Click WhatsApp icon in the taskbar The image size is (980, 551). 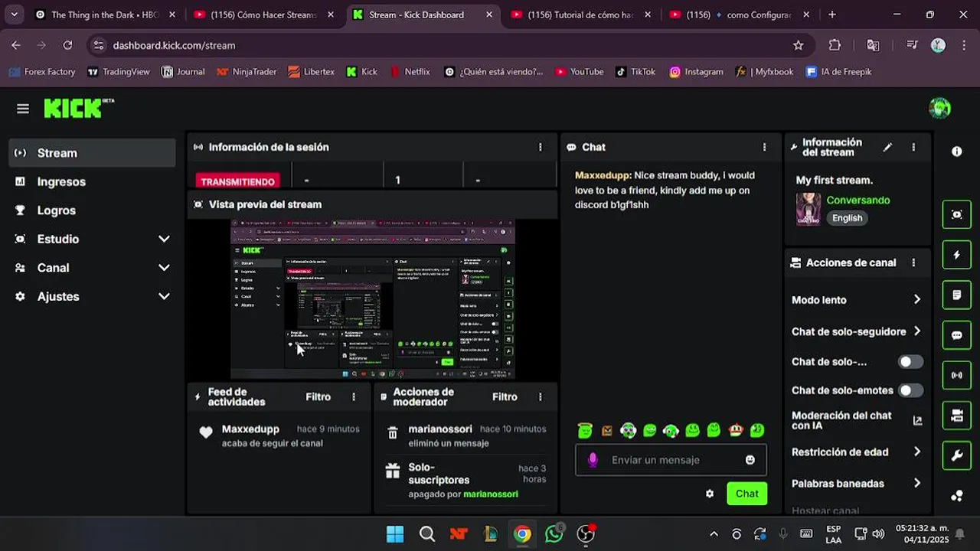(554, 534)
